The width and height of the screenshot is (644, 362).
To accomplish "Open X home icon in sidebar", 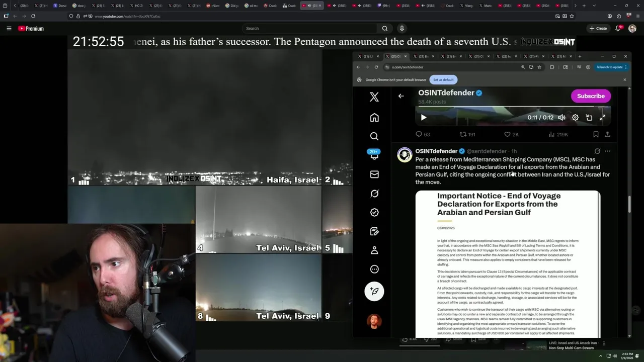I will coord(374,118).
